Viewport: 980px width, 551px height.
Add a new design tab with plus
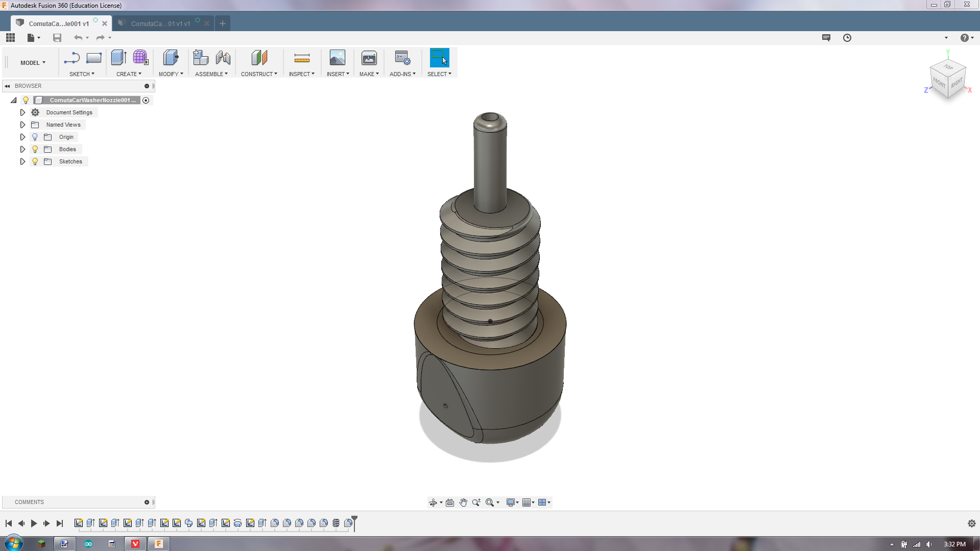pos(223,23)
